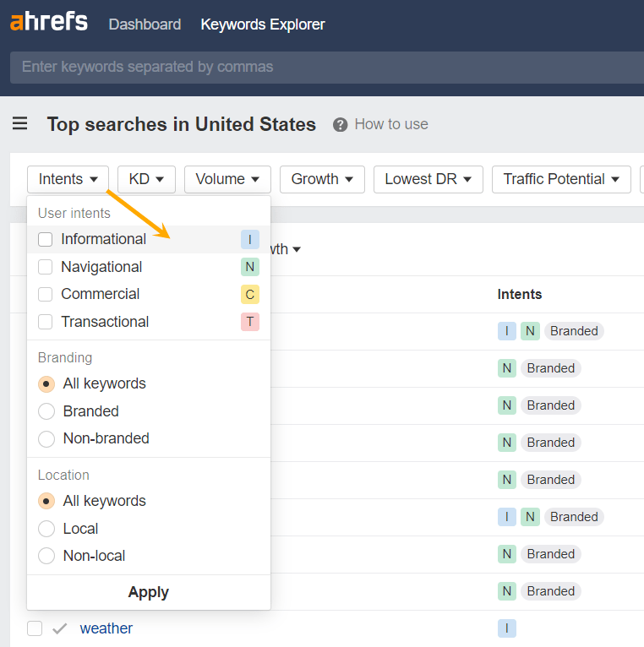Check the Navigational intent checkbox
This screenshot has height=647, width=644.
click(45, 267)
